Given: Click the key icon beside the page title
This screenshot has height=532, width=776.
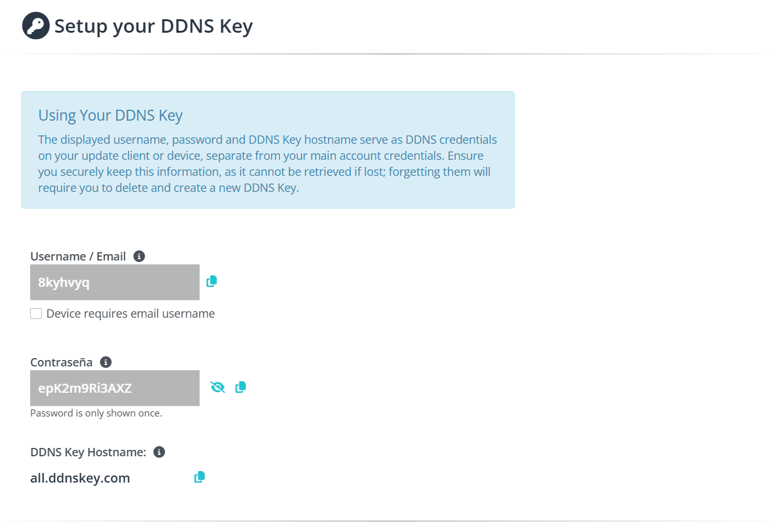Looking at the screenshot, I should [x=36, y=26].
